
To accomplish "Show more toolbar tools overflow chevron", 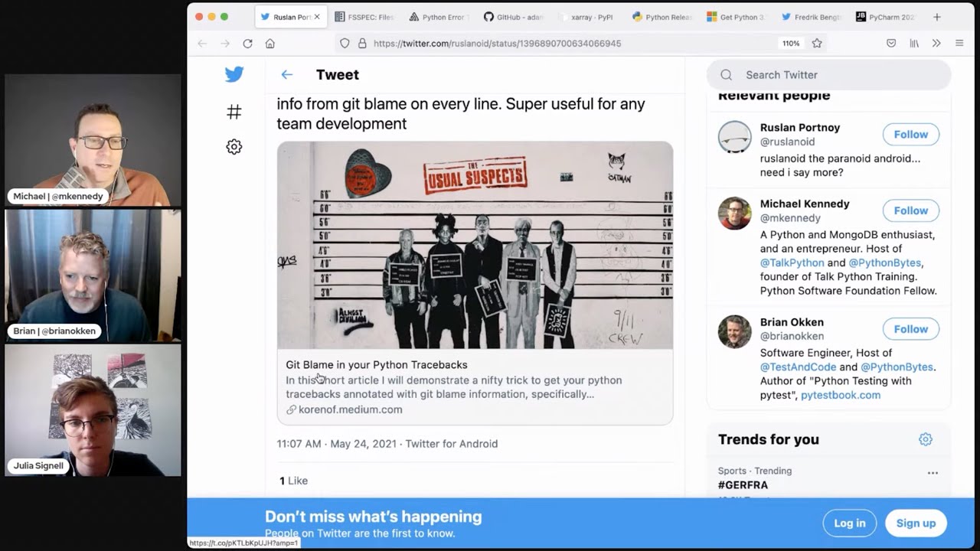I will click(936, 44).
